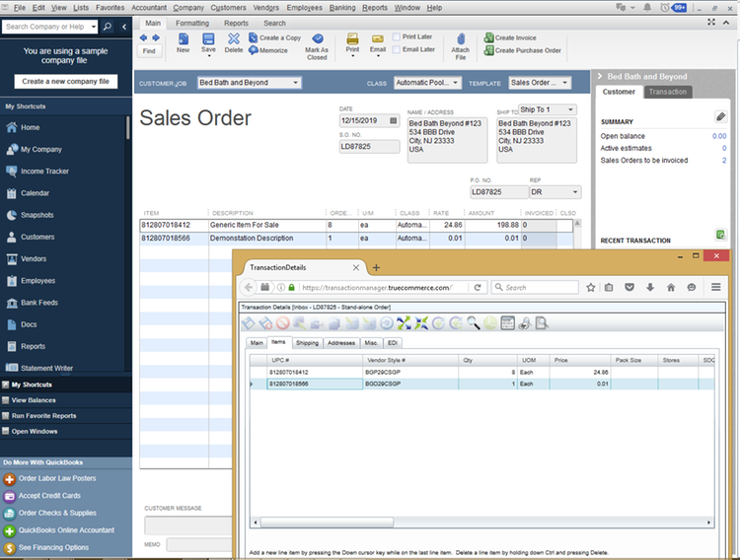Collapse the ribbon with the up chevron
Viewport: 740px width, 560px height.
[x=726, y=22]
